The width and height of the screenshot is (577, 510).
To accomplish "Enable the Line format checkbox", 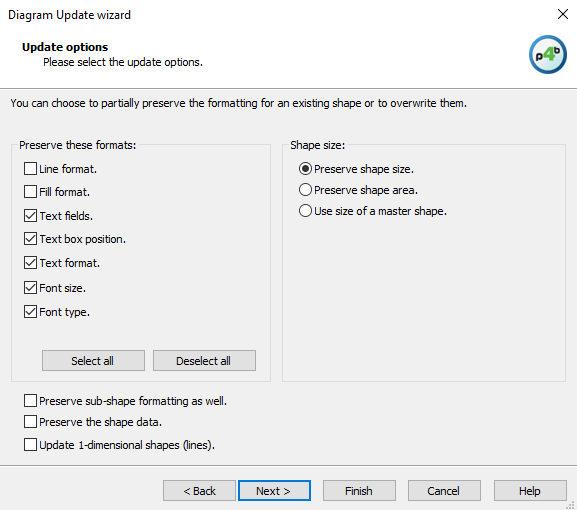I will 30,169.
